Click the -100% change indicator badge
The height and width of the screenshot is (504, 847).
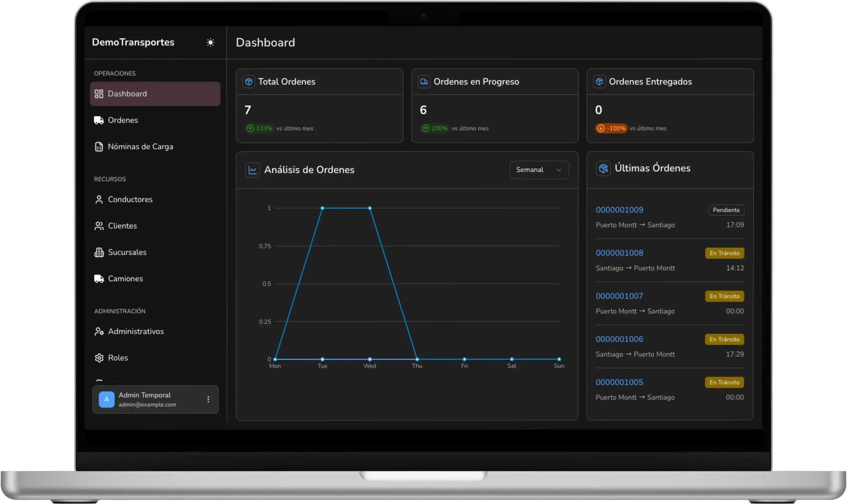click(611, 128)
